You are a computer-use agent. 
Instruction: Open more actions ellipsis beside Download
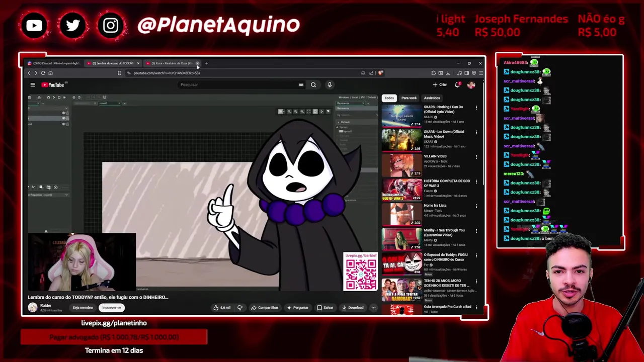pyautogui.click(x=373, y=308)
